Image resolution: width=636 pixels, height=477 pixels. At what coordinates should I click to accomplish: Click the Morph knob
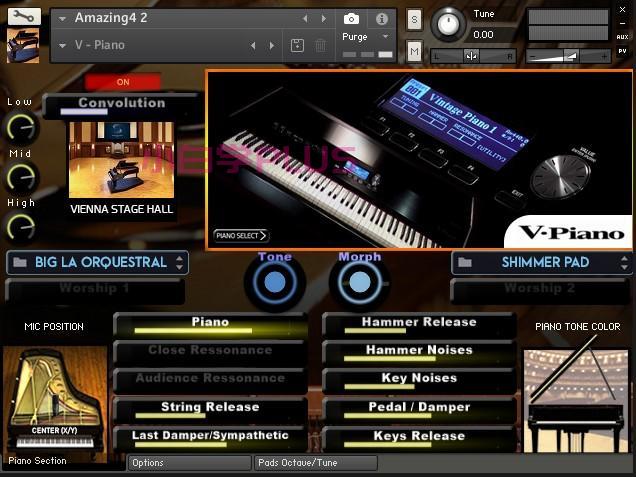pos(359,283)
